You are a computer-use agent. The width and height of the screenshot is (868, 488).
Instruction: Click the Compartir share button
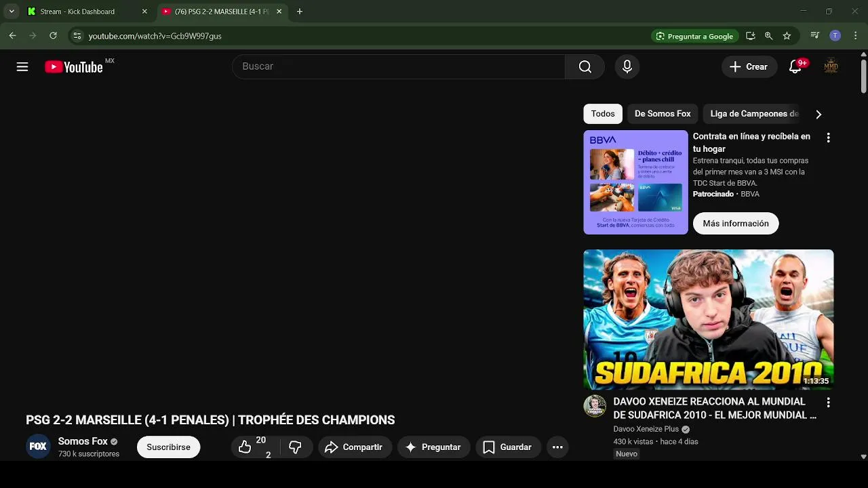point(354,447)
